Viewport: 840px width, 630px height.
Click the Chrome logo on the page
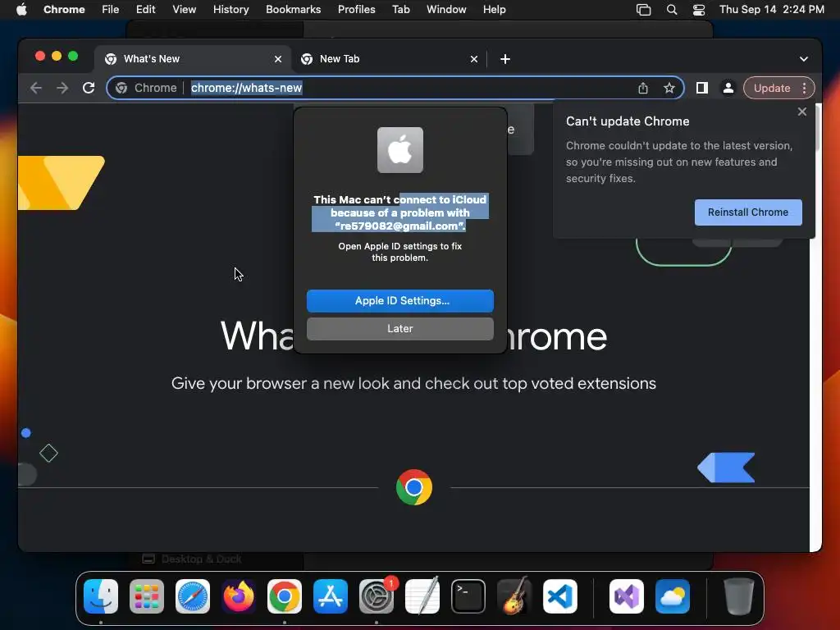[x=414, y=487]
